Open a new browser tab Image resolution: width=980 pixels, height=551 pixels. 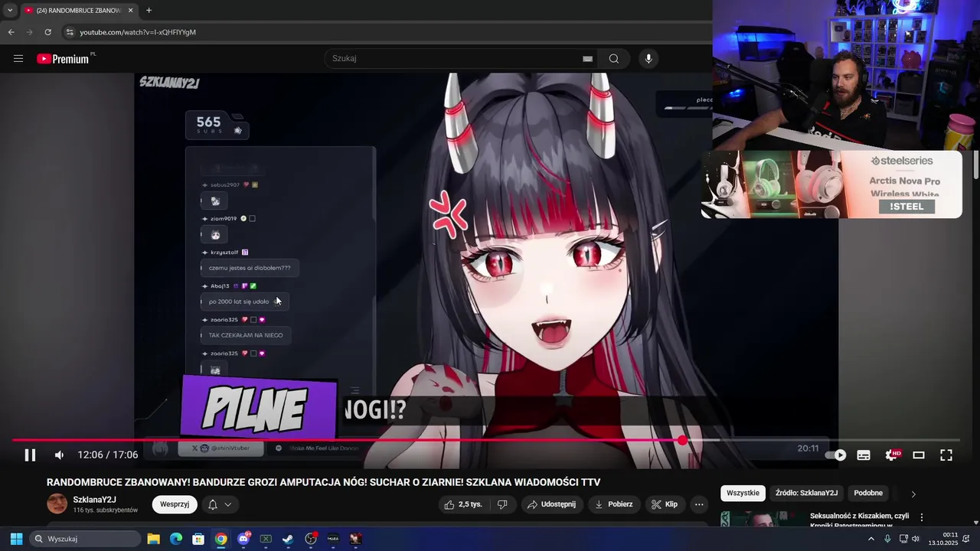tap(149, 11)
